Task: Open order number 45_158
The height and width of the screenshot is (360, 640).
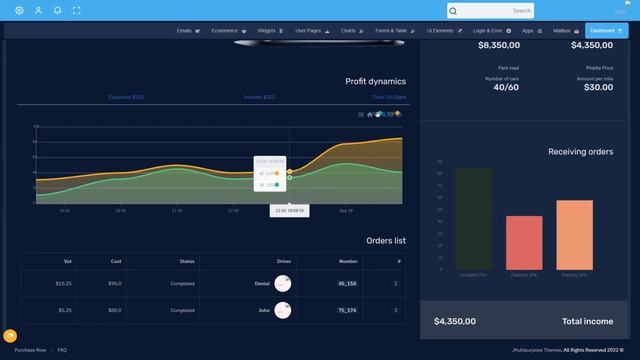Action: [347, 283]
